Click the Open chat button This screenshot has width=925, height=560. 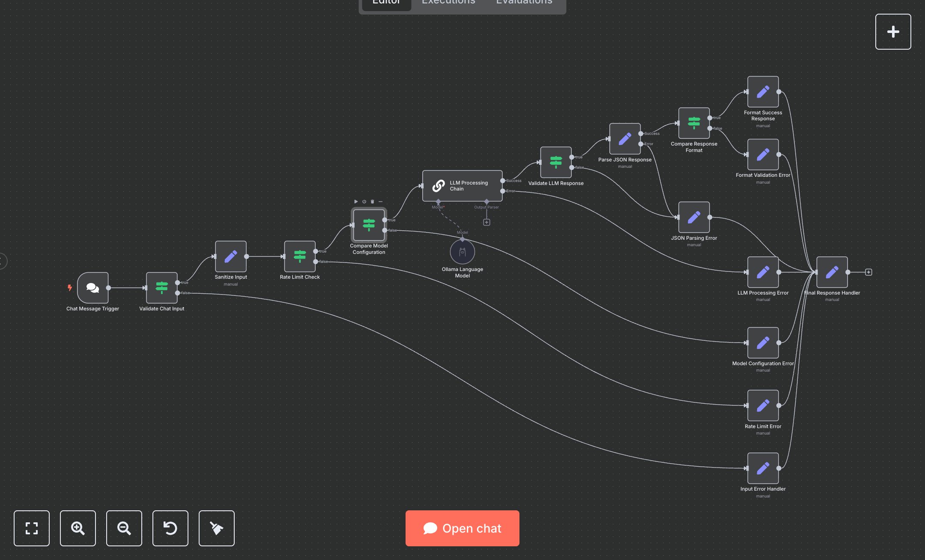pyautogui.click(x=462, y=528)
